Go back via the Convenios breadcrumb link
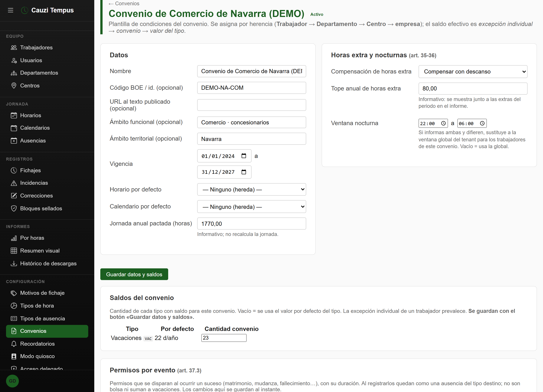The image size is (543, 392). (x=124, y=3)
